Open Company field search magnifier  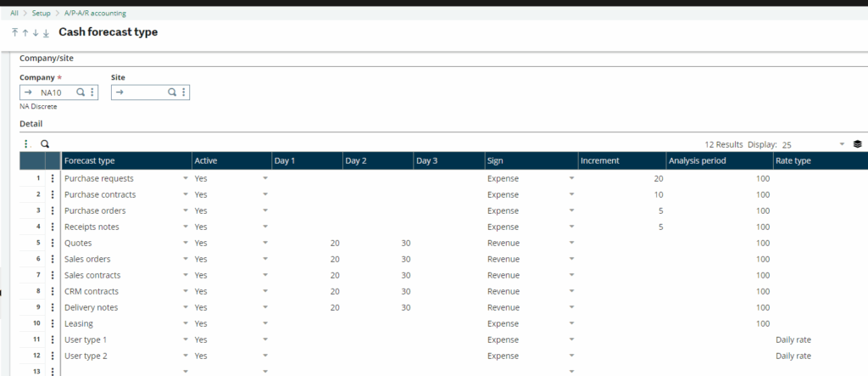(x=81, y=93)
